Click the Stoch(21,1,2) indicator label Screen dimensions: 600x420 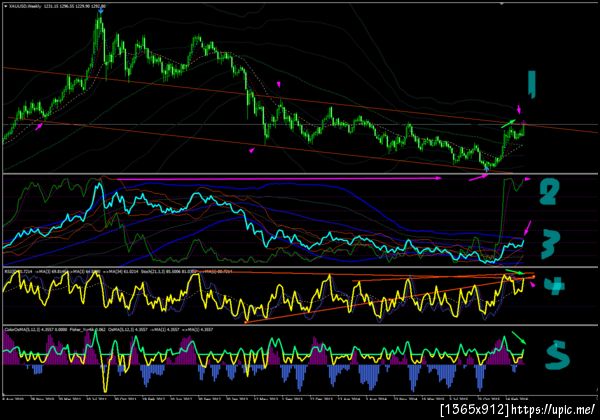point(153,272)
